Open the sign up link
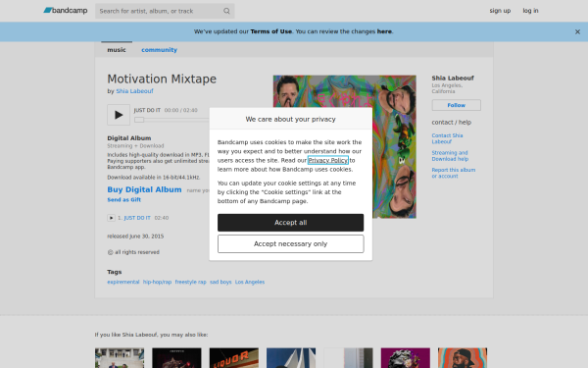 tap(500, 11)
